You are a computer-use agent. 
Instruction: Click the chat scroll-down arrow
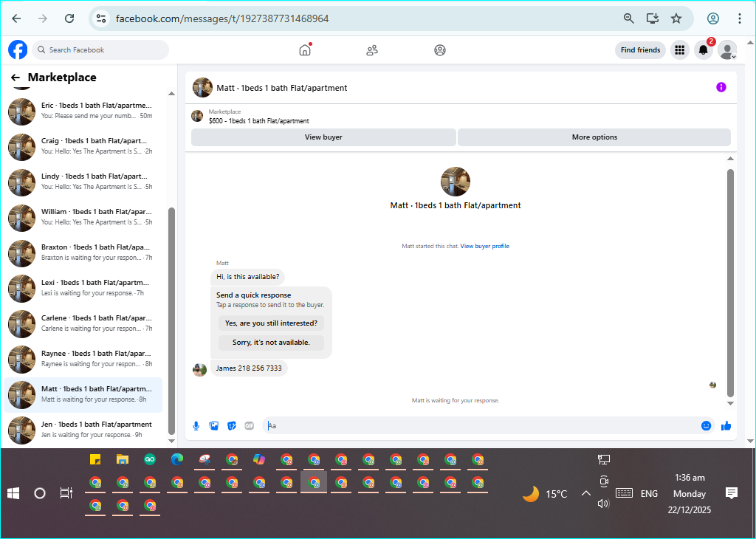point(730,404)
